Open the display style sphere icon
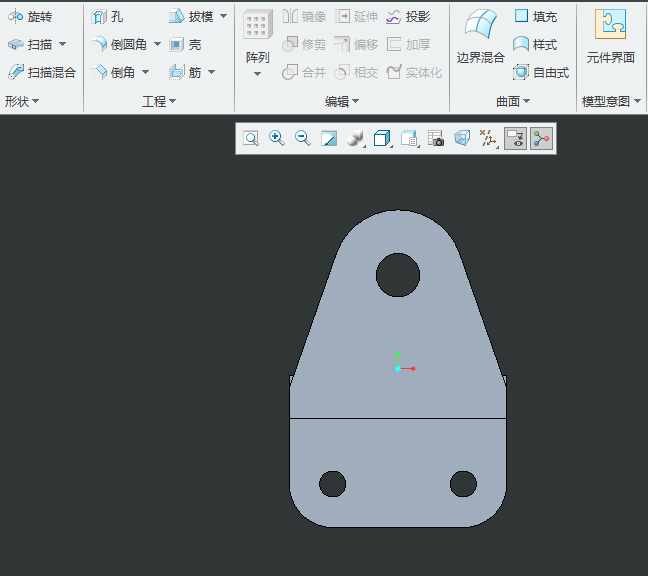The height and width of the screenshot is (576, 648). click(355, 138)
